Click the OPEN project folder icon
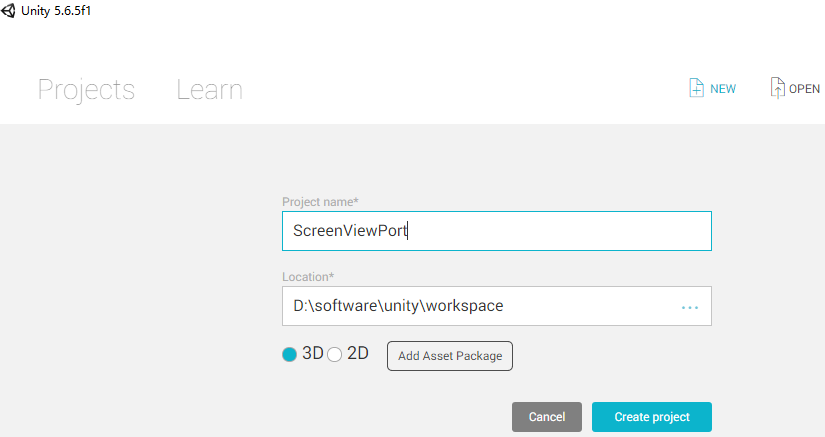825x437 pixels. pos(777,88)
